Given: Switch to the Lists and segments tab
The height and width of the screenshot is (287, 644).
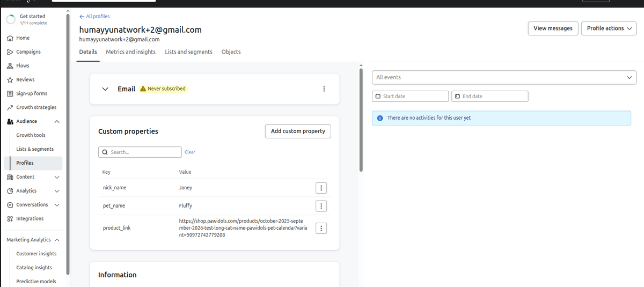Looking at the screenshot, I should 188,52.
